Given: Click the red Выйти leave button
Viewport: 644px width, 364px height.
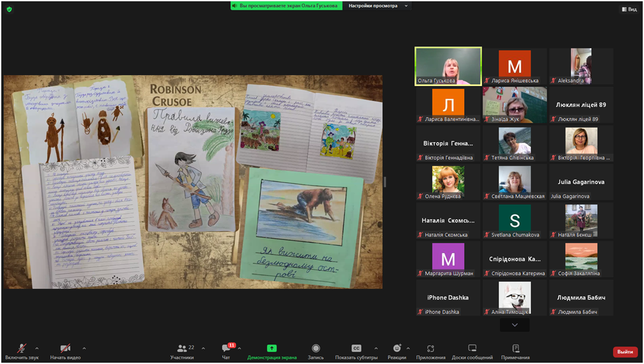Looking at the screenshot, I should 625,352.
